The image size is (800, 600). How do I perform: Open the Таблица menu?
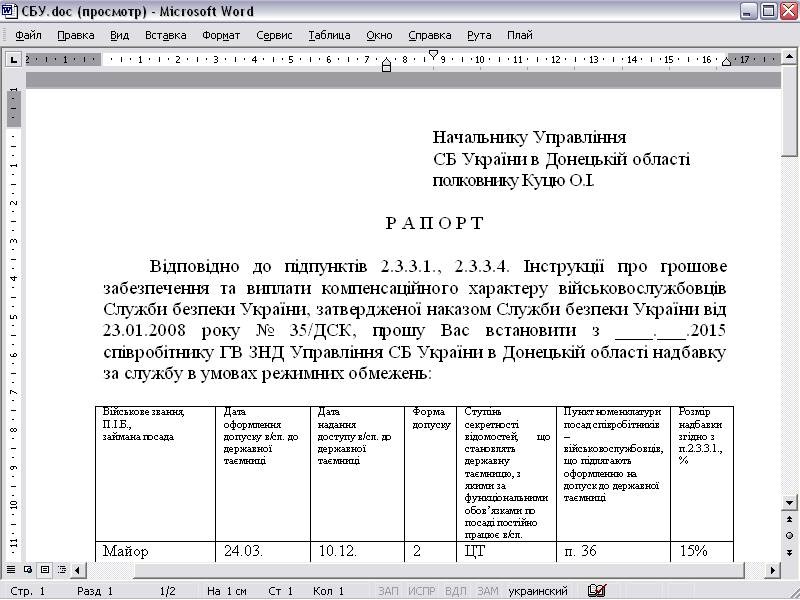point(329,35)
